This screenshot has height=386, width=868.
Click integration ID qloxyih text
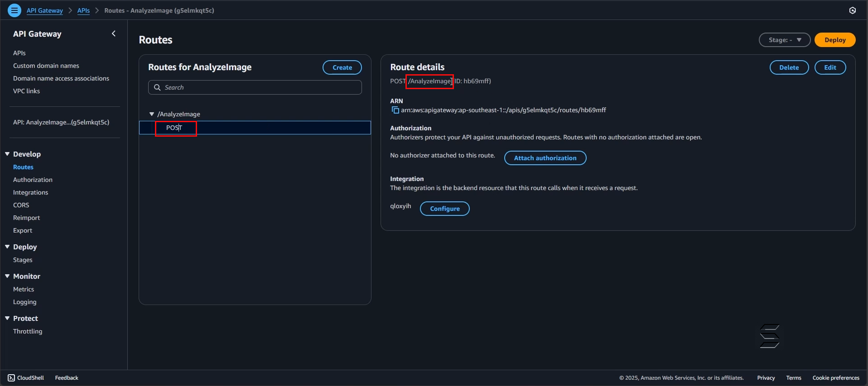[400, 206]
